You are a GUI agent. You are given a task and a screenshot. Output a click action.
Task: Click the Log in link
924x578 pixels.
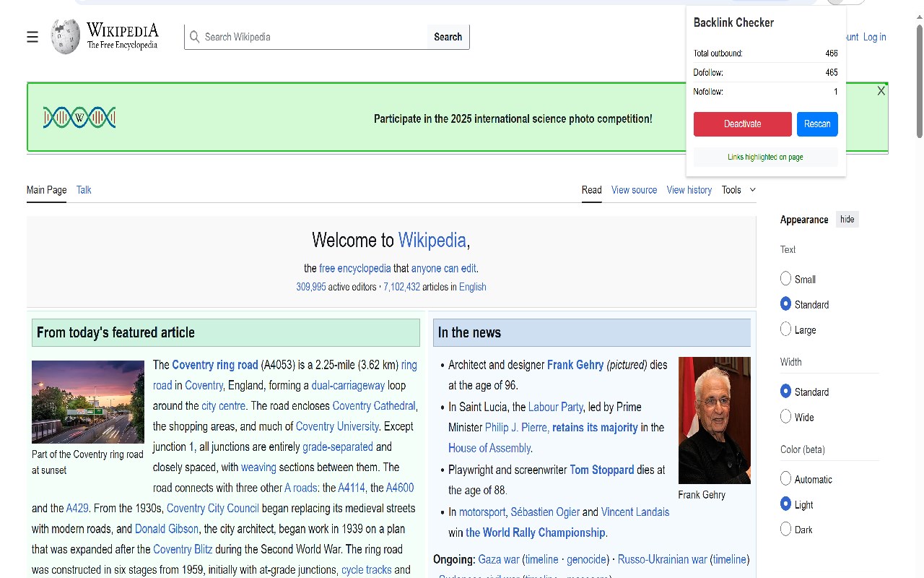pos(874,37)
